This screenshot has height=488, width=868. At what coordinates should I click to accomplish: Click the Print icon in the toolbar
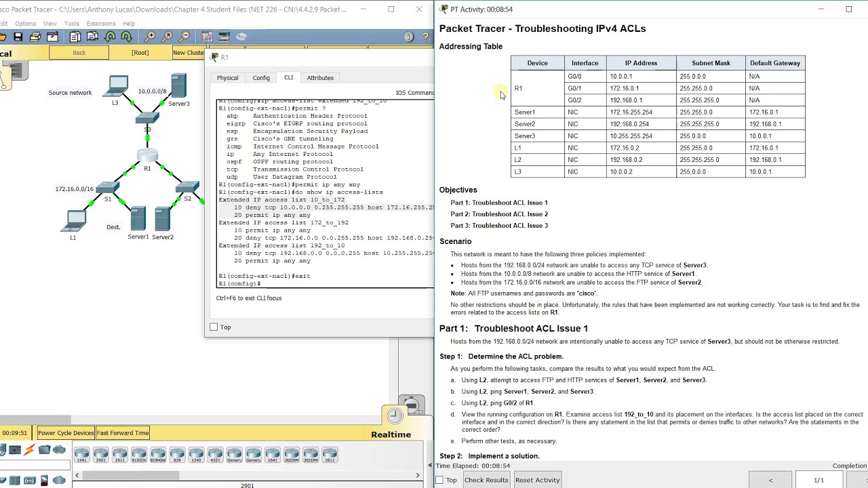(x=35, y=37)
